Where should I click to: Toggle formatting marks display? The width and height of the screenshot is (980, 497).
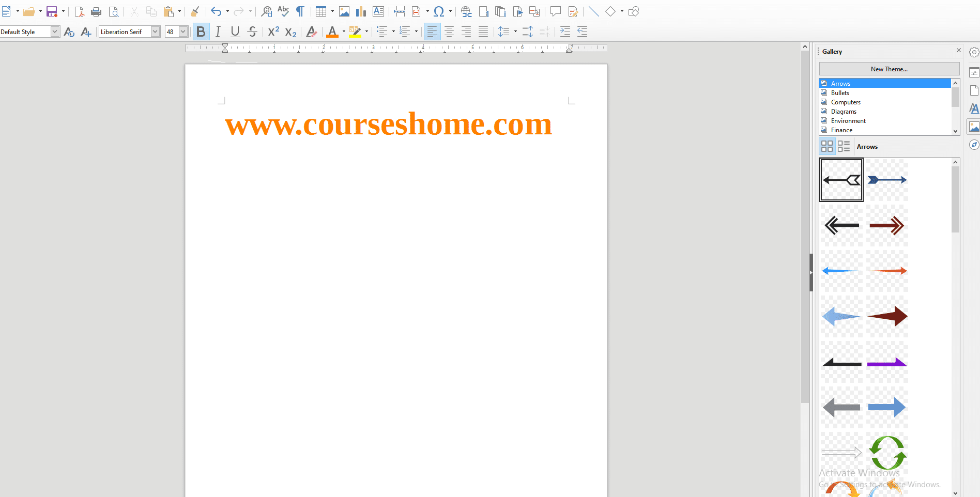point(300,11)
